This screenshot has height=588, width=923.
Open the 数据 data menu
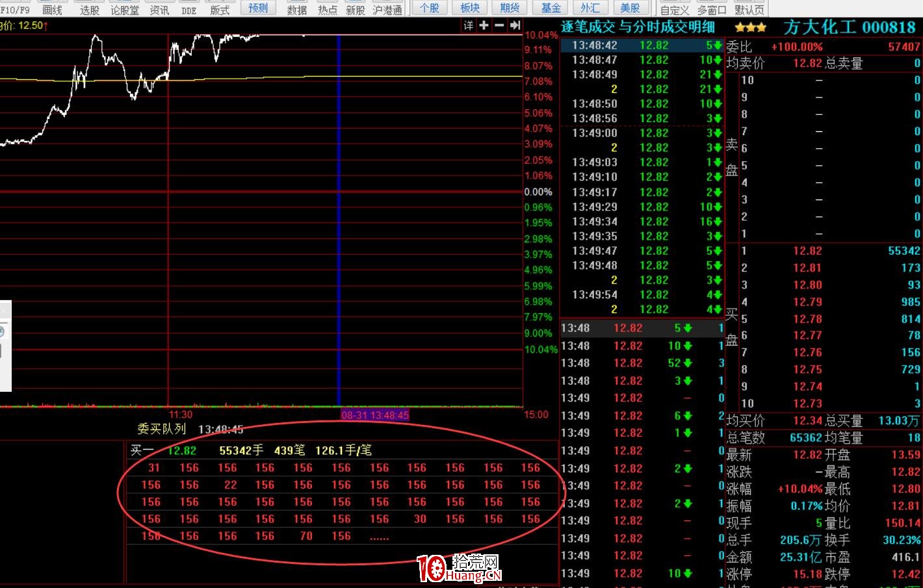tap(296, 10)
